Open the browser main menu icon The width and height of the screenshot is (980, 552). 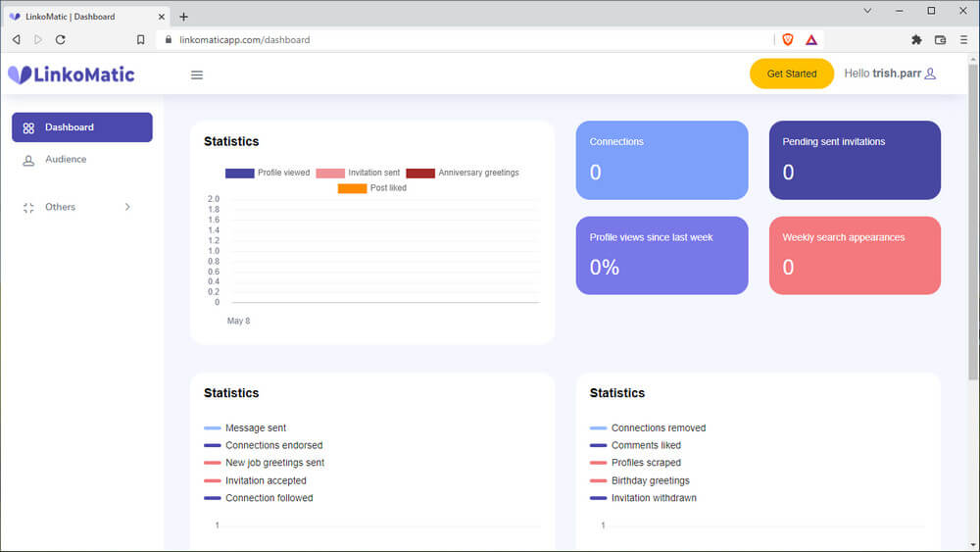[x=963, y=40]
